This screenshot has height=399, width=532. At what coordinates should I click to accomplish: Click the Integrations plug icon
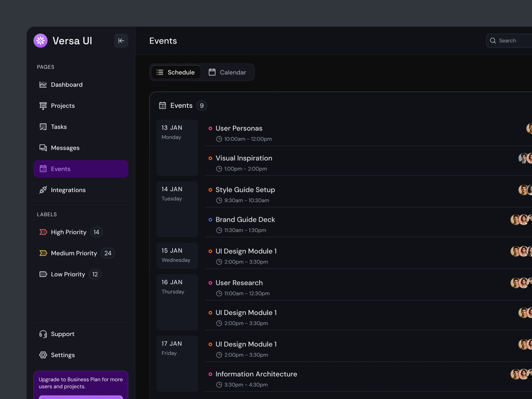tap(43, 190)
